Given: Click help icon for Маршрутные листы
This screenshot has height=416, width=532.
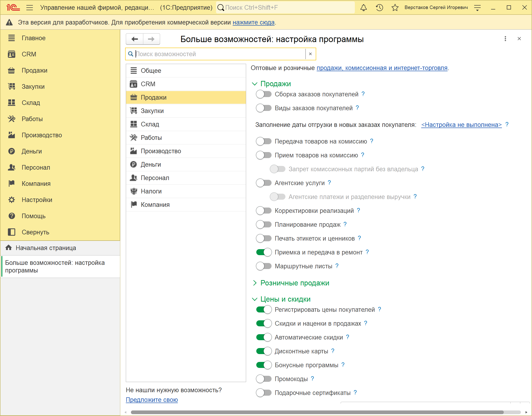Looking at the screenshot, I should coord(337,266).
